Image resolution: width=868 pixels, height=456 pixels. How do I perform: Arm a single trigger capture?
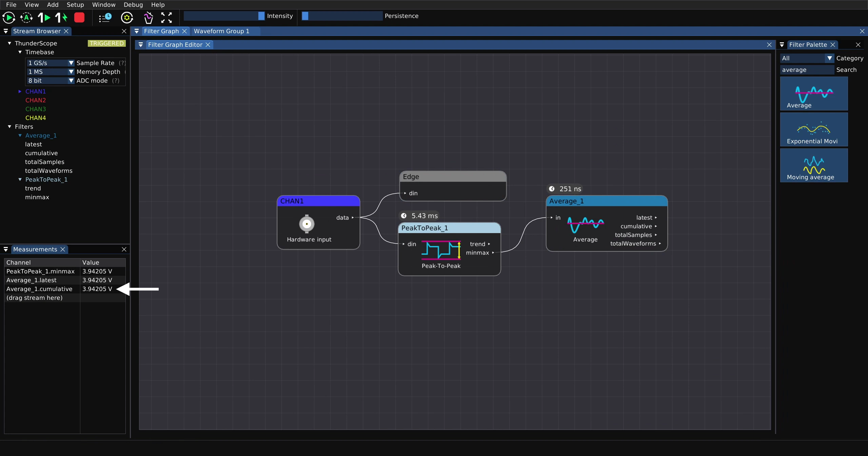(x=44, y=18)
